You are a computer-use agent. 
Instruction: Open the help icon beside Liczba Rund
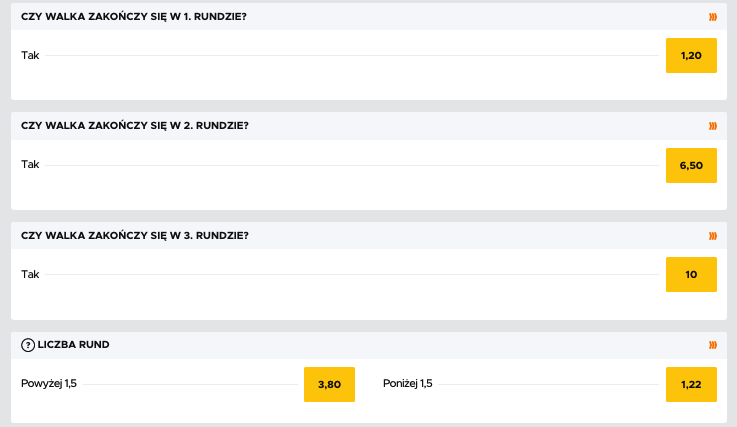click(28, 345)
